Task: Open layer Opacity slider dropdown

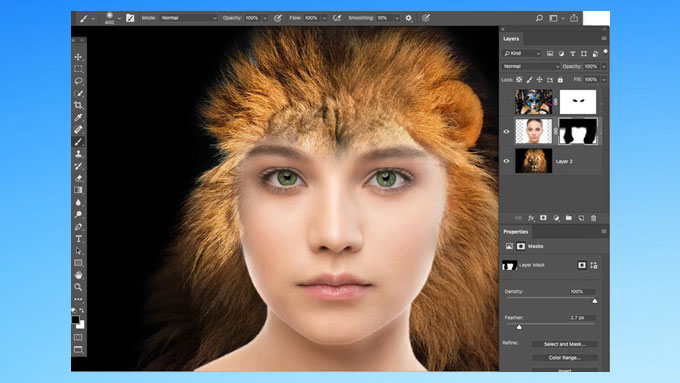Action: [x=604, y=66]
